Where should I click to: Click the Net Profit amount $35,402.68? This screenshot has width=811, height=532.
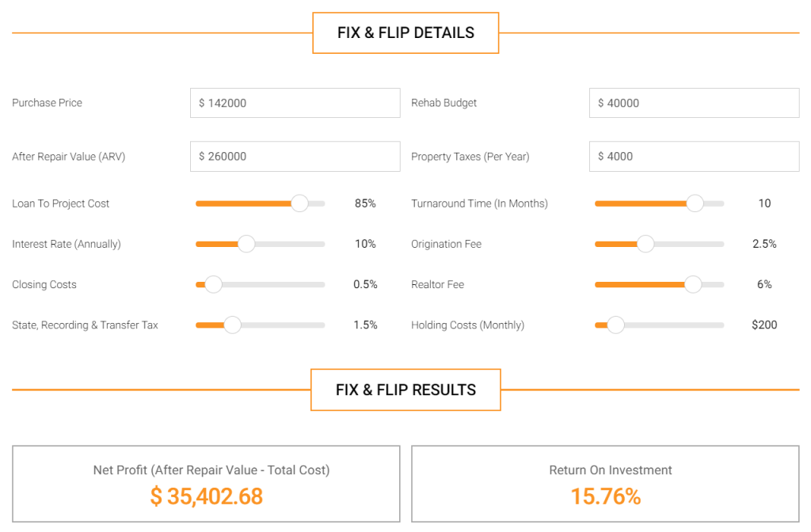pyautogui.click(x=207, y=496)
